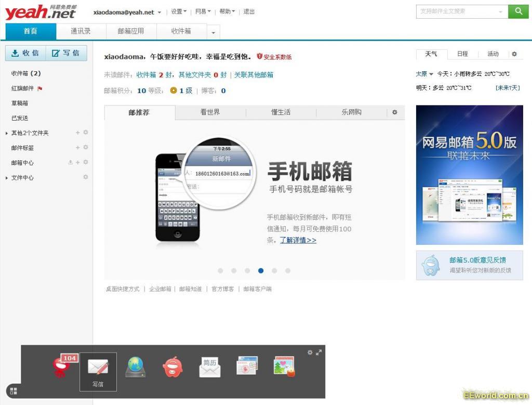Click the grid apps icon at dock corner
Viewport: 532px width, 405px height.
(14, 391)
